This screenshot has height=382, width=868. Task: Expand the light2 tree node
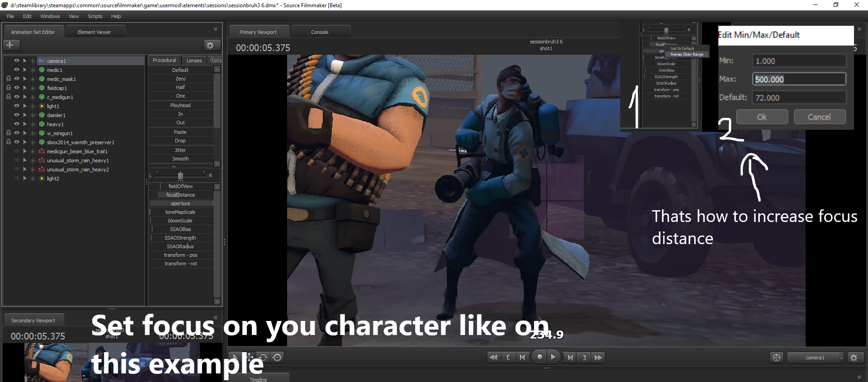coord(33,179)
